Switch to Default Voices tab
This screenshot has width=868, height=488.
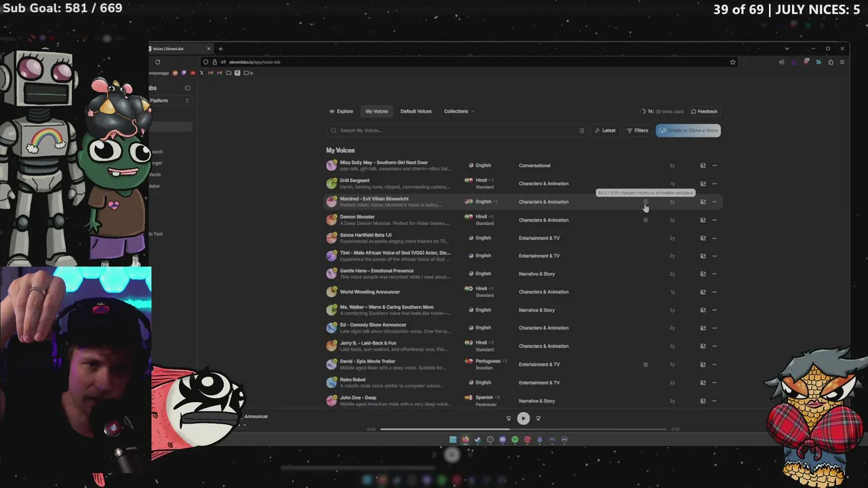click(416, 111)
